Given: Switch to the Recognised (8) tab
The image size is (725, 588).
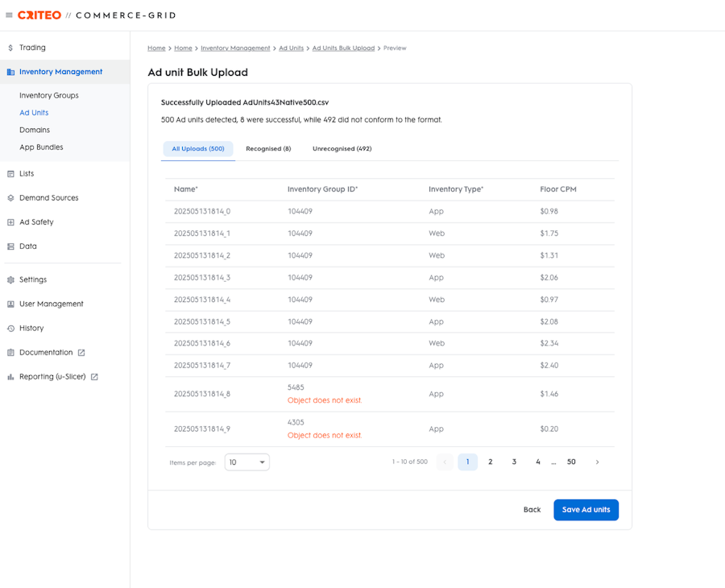Looking at the screenshot, I should pos(268,149).
